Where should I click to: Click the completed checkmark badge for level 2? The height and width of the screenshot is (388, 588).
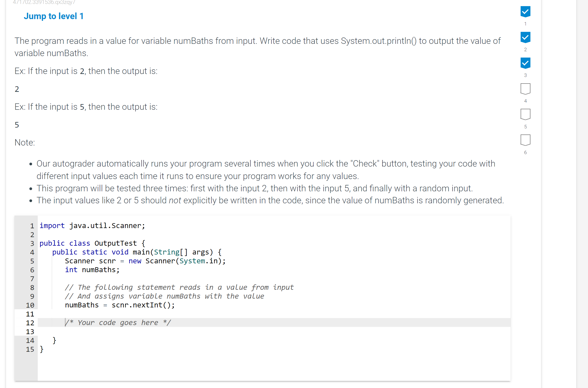pos(525,37)
